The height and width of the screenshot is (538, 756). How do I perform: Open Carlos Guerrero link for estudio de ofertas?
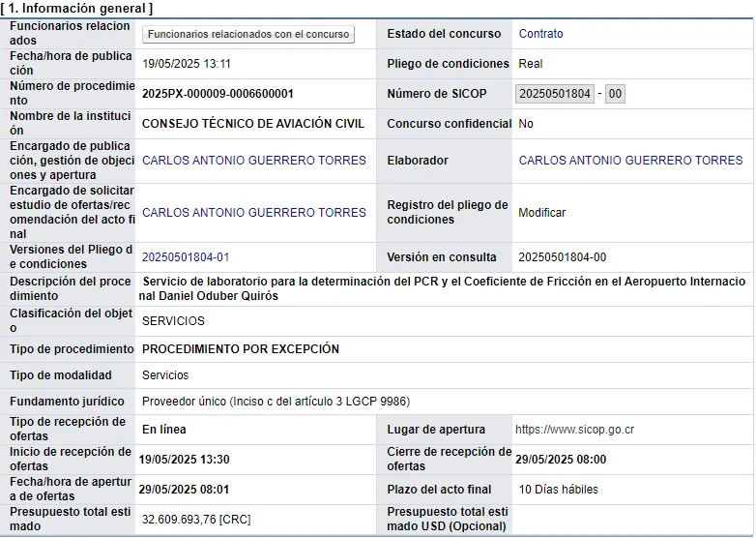pos(254,212)
